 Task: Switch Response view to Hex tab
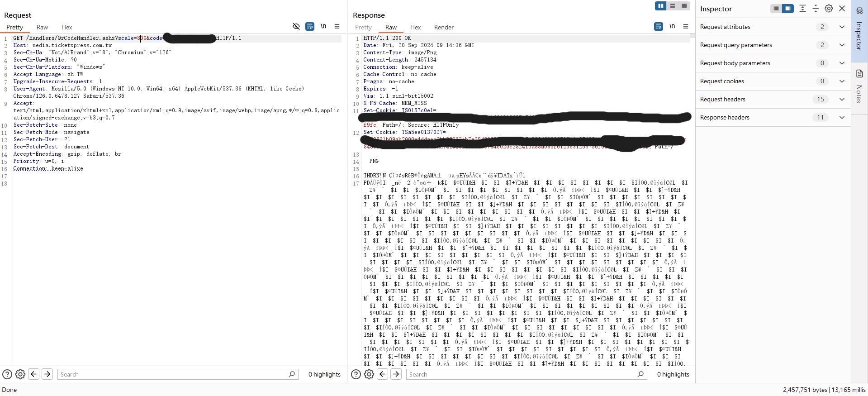pyautogui.click(x=415, y=27)
